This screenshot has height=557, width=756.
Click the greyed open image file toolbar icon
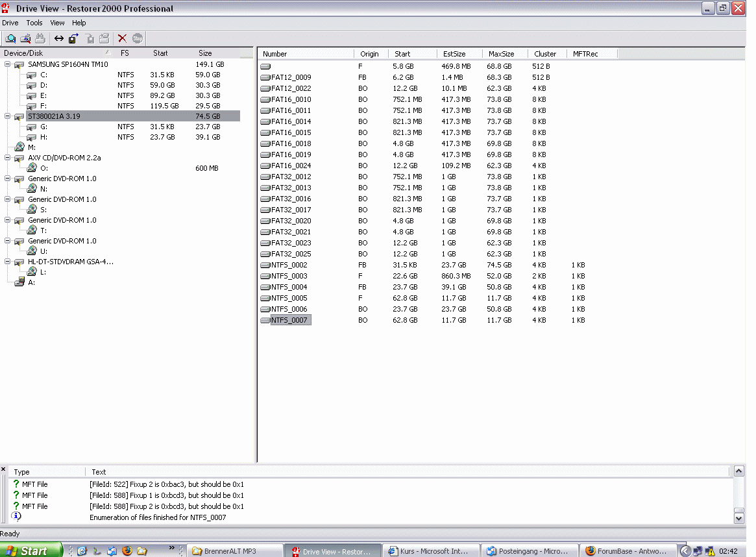click(104, 38)
